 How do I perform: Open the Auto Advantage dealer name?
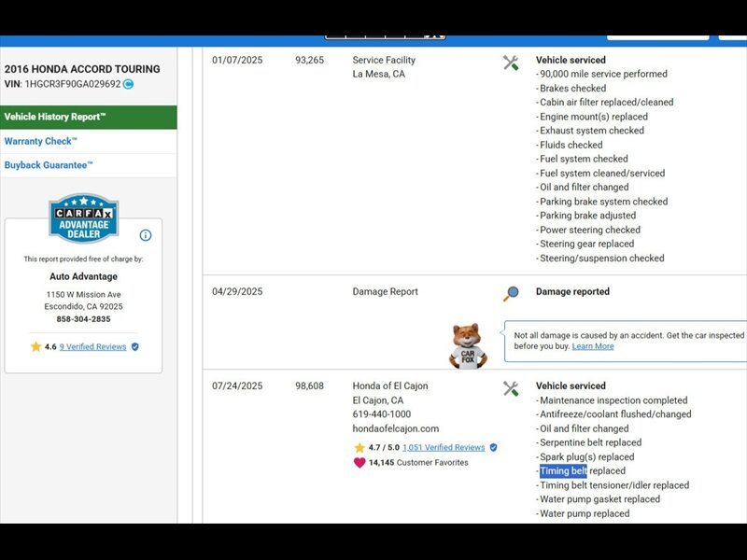(83, 276)
